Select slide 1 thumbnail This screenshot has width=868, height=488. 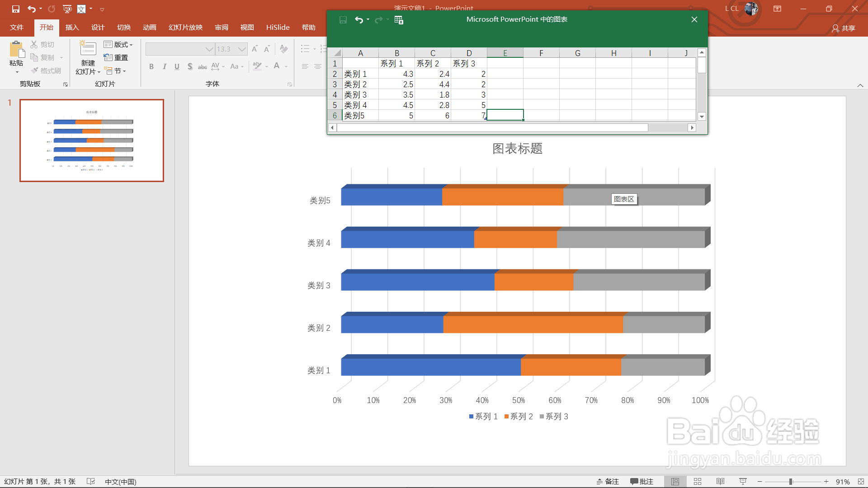pos(92,141)
